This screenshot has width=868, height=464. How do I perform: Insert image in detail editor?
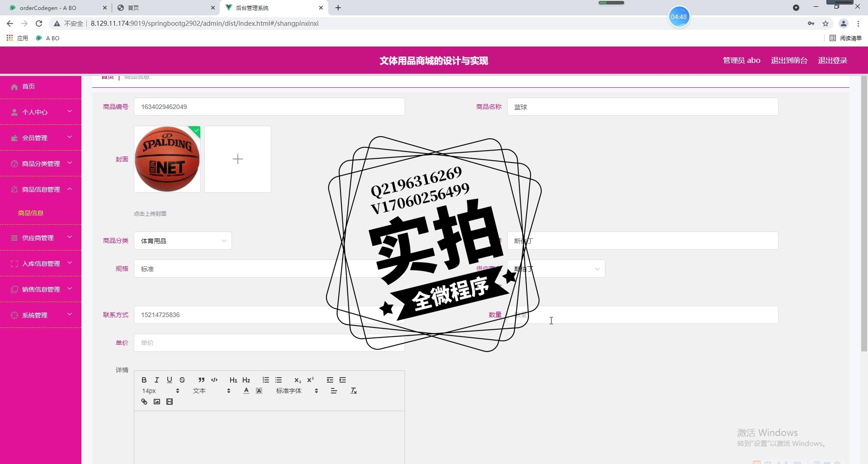click(157, 402)
